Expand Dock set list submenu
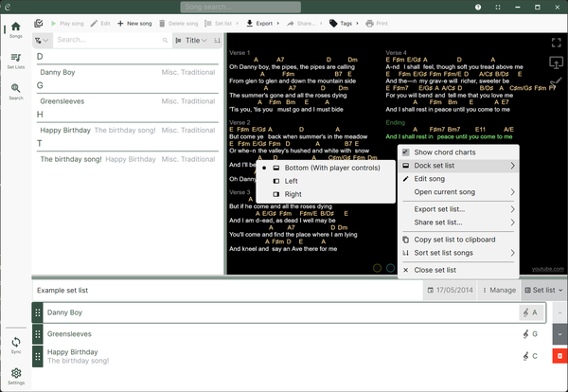The image size is (568, 392). pos(458,166)
